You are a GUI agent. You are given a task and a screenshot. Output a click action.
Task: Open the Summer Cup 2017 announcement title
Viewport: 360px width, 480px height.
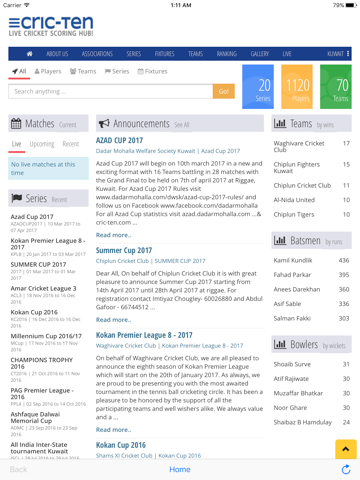[x=124, y=250]
